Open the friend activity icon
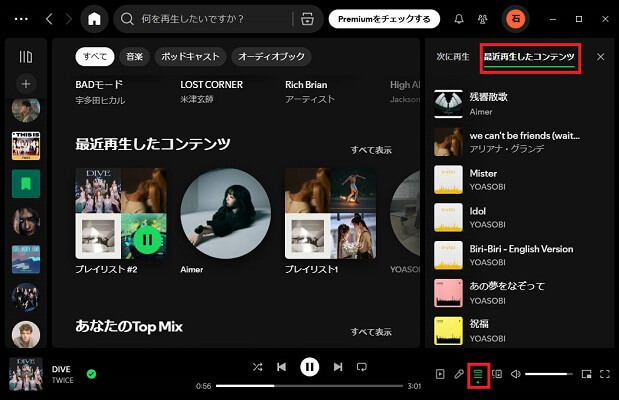 pos(482,19)
